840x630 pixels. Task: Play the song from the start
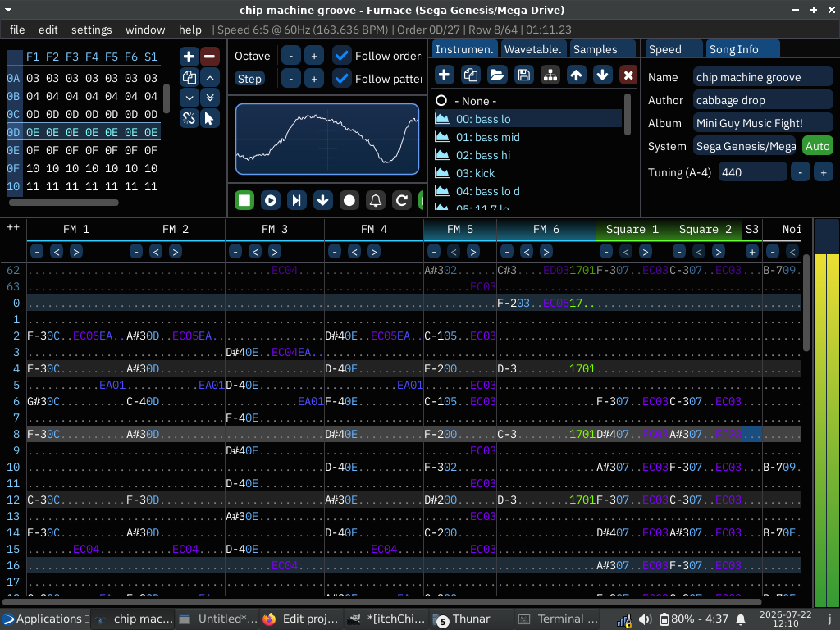point(271,200)
